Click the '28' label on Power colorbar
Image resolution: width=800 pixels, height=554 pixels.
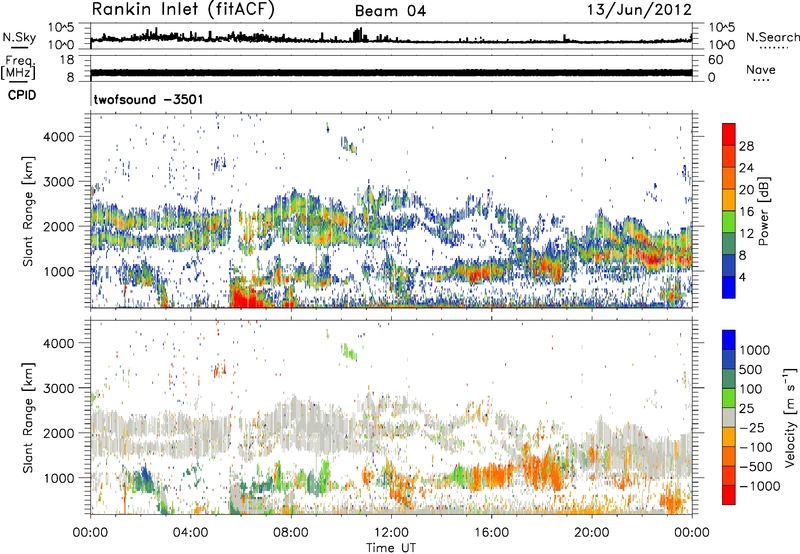[x=746, y=146]
